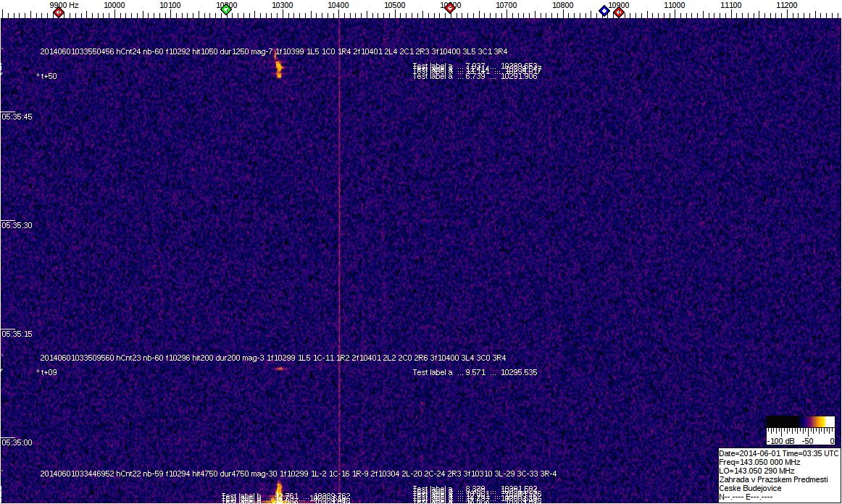Click the bright meteor echo below hCnt24 line
The image size is (842, 504).
click(x=278, y=70)
